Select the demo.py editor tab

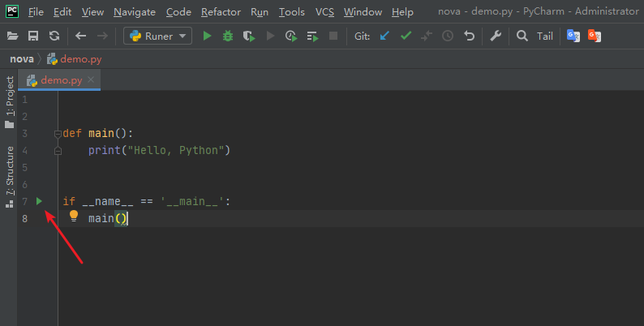pyautogui.click(x=61, y=80)
